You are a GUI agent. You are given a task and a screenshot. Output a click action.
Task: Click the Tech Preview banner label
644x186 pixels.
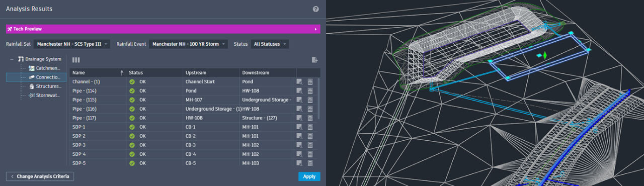point(28,29)
